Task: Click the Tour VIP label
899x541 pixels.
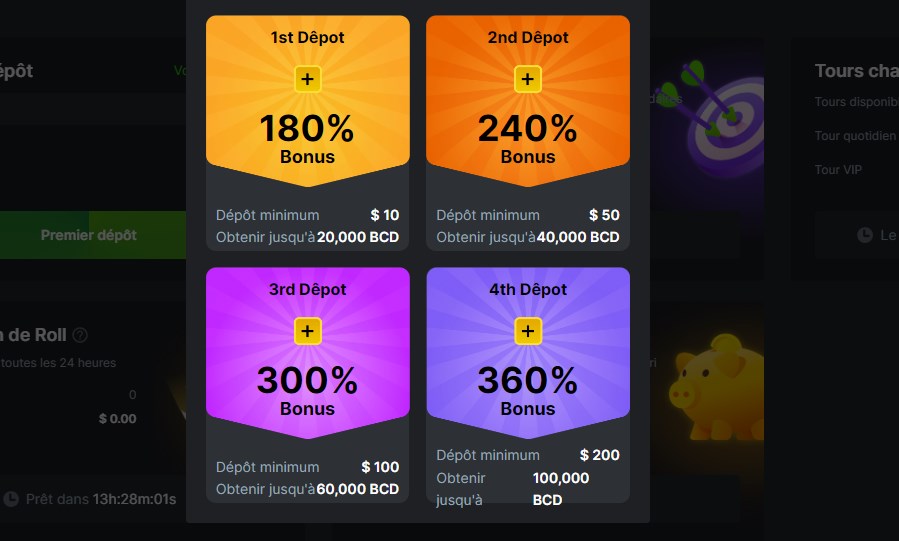Action: pyautogui.click(x=838, y=170)
